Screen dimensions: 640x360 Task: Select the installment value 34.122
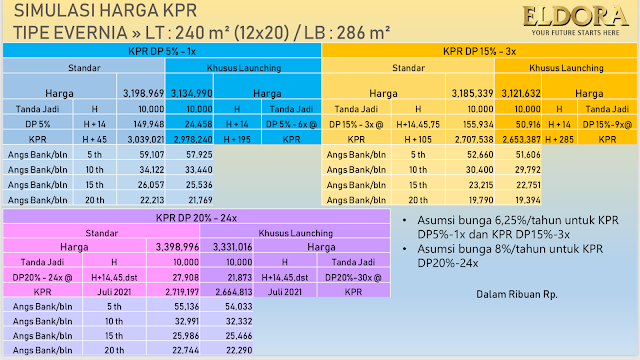[151, 169]
